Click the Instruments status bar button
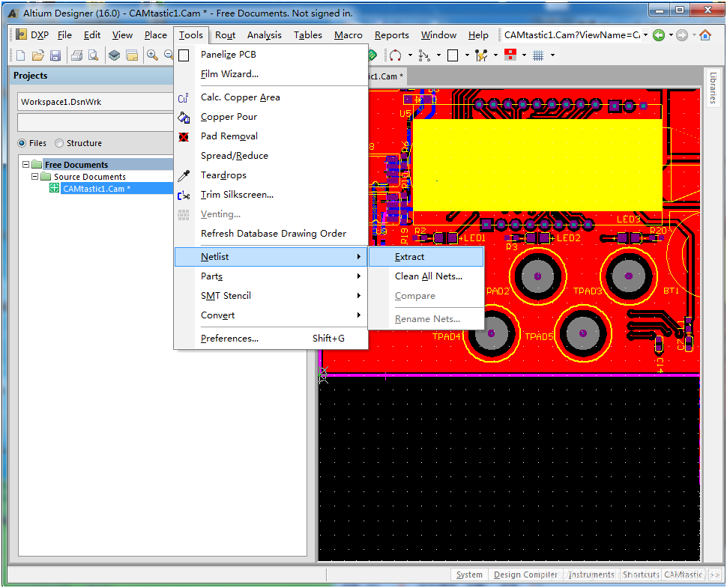Screen dimensions: 727x588 coord(591,575)
